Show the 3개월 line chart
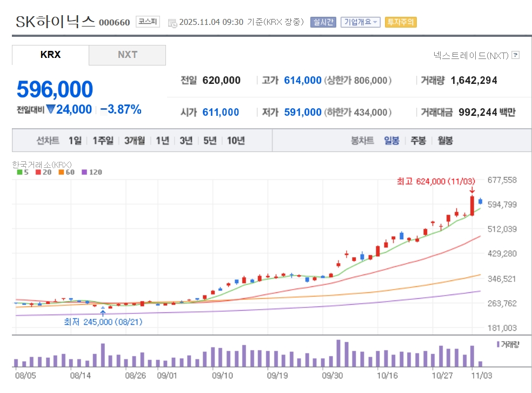The width and height of the screenshot is (532, 393). tap(135, 141)
